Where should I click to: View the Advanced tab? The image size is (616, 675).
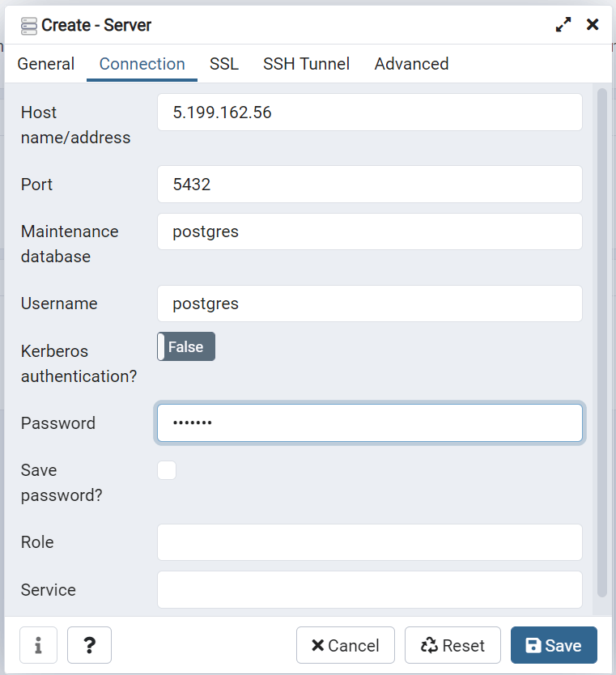pos(411,64)
